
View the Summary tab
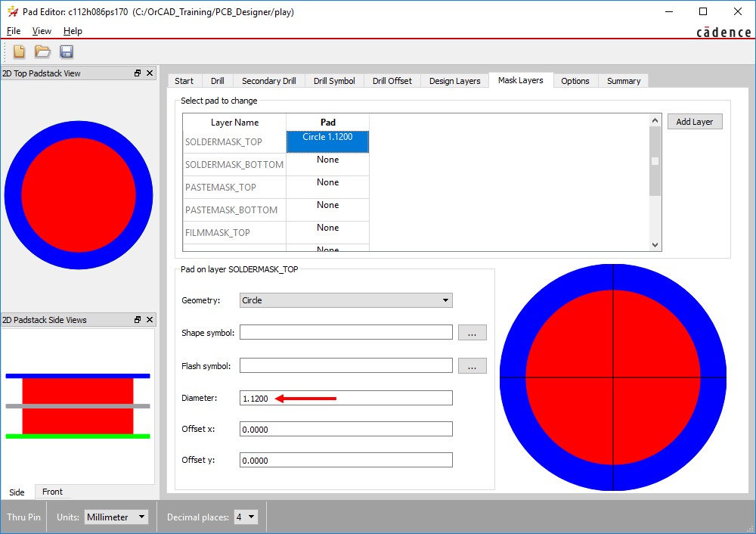coord(624,81)
